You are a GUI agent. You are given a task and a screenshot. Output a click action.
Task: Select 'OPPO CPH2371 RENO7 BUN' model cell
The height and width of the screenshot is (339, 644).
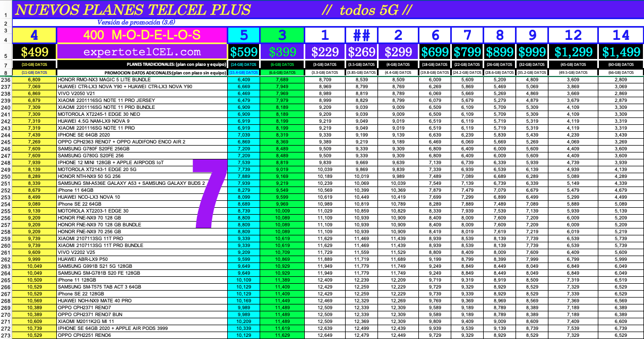pos(142,315)
